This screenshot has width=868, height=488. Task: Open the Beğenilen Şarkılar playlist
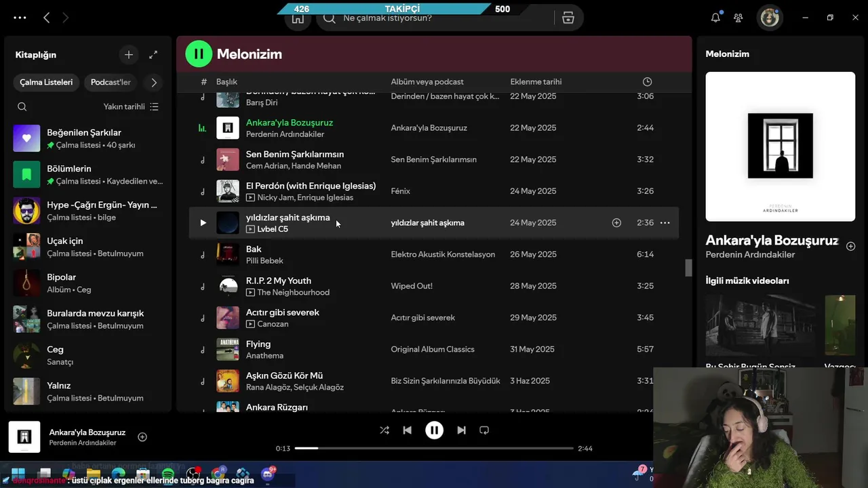[x=88, y=138]
